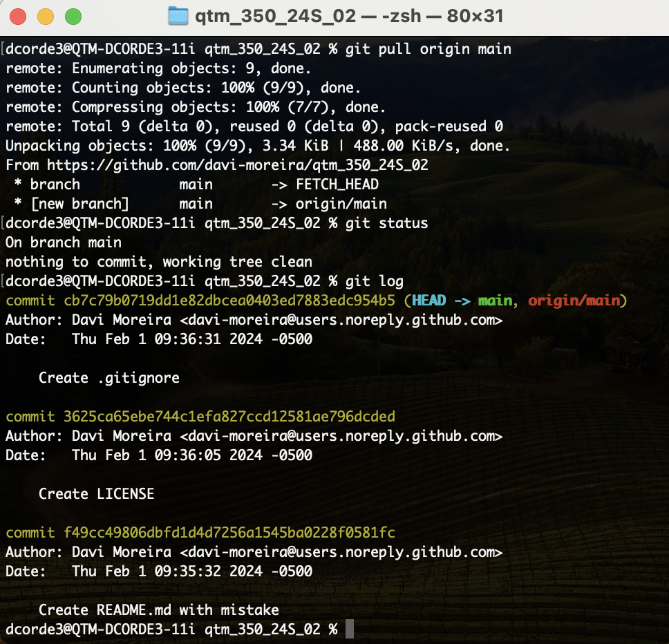Click 'Create README.md with mistake' message
Image resolution: width=669 pixels, height=644 pixels.
click(x=158, y=610)
